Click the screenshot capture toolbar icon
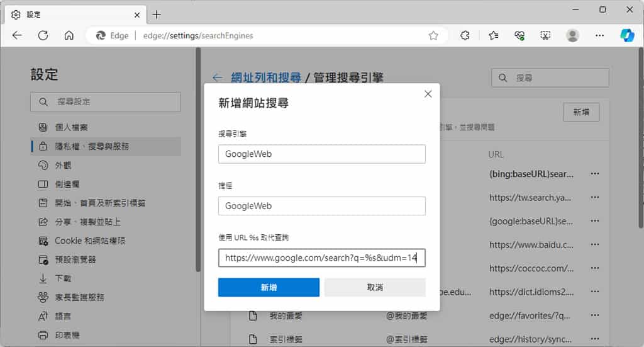This screenshot has height=347, width=644. click(x=545, y=36)
